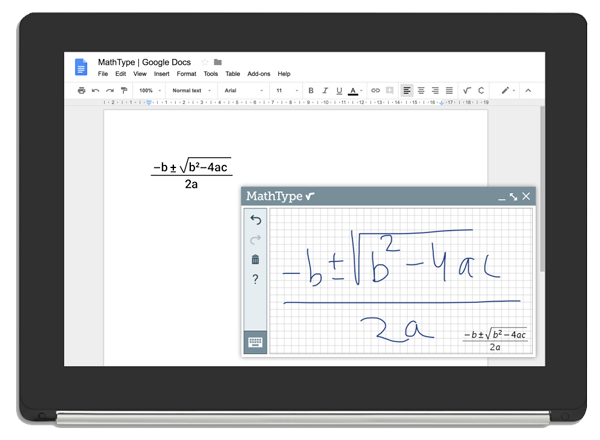Click the text color A button
The width and height of the screenshot is (600, 440).
(x=353, y=91)
